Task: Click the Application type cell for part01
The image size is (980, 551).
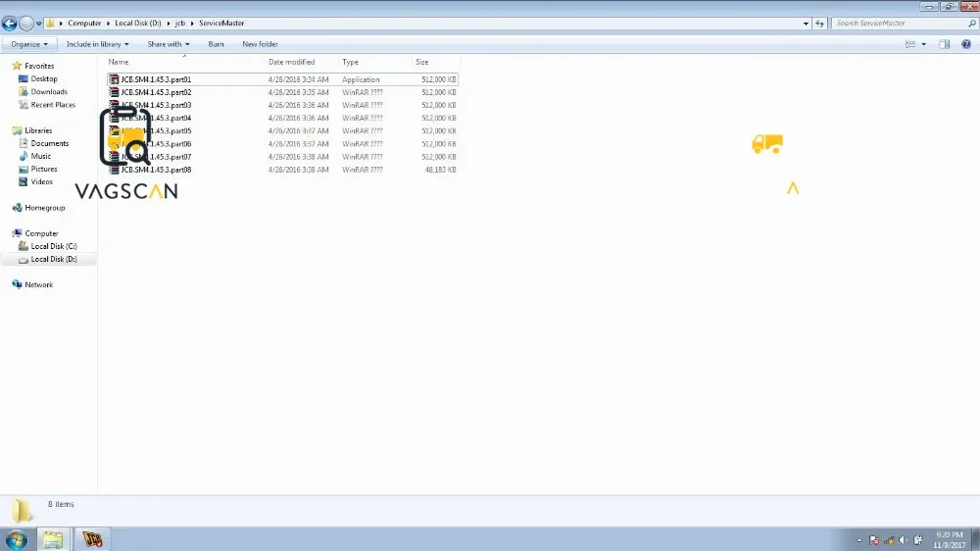Action: point(361,79)
